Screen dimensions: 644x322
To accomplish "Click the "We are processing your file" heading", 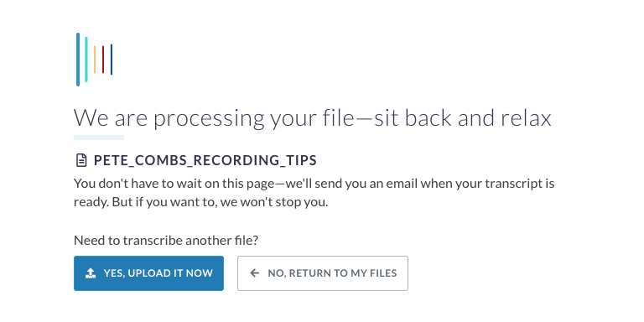I will click(x=214, y=118).
